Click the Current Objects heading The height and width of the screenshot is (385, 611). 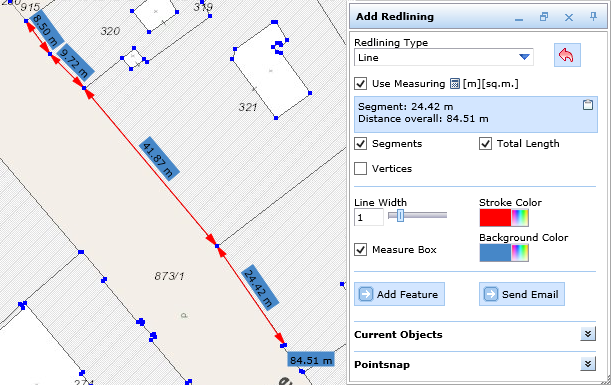[x=398, y=334]
